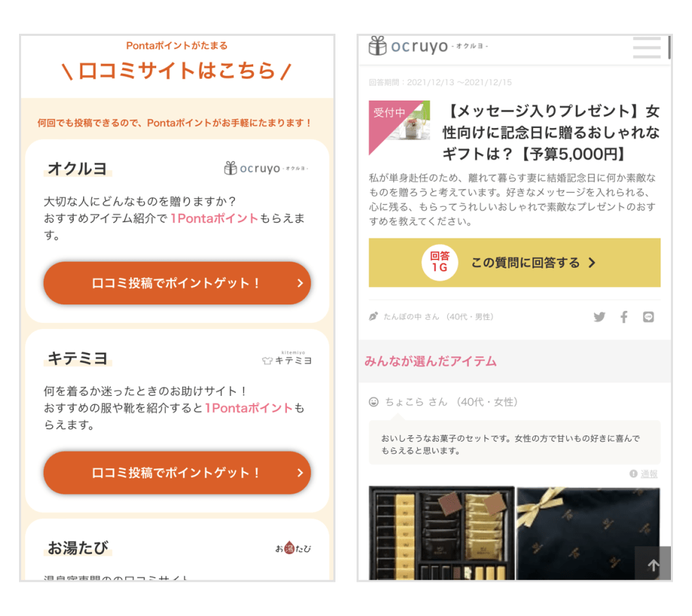Click the お湯たび card heading
This screenshot has width=692, height=616.
click(x=77, y=548)
